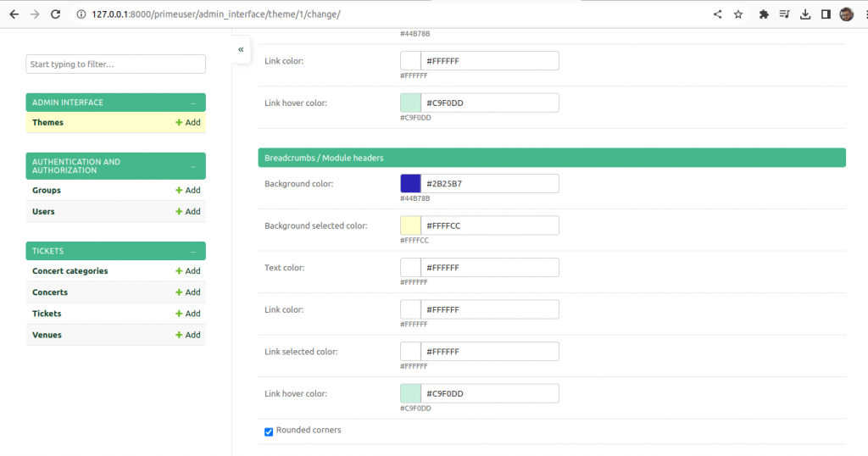Collapse the Admin Interface sidebar section

[192, 103]
